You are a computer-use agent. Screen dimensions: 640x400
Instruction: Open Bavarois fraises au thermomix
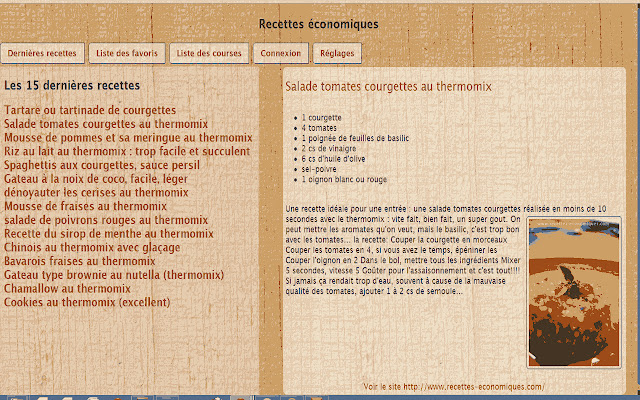80,261
